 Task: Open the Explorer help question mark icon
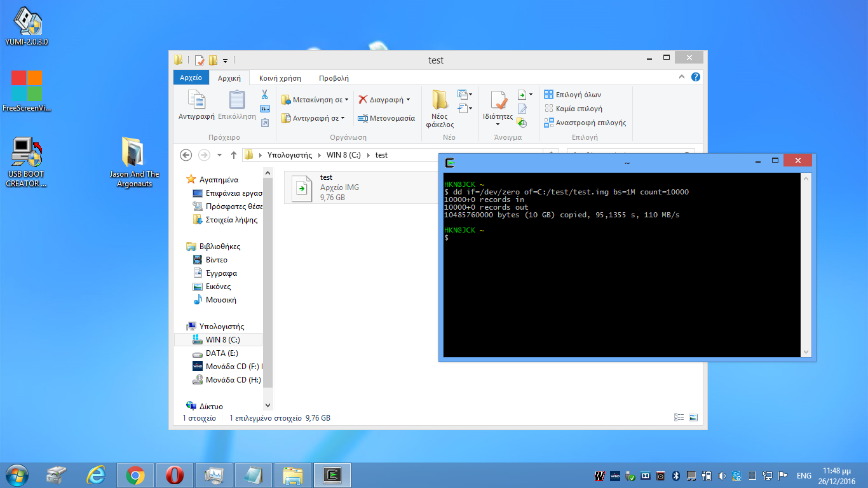point(696,77)
